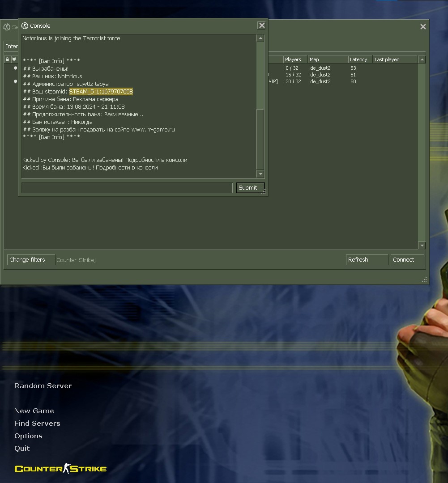This screenshot has height=483, width=448.
Task: Sort servers by Players column
Action: [295, 59]
